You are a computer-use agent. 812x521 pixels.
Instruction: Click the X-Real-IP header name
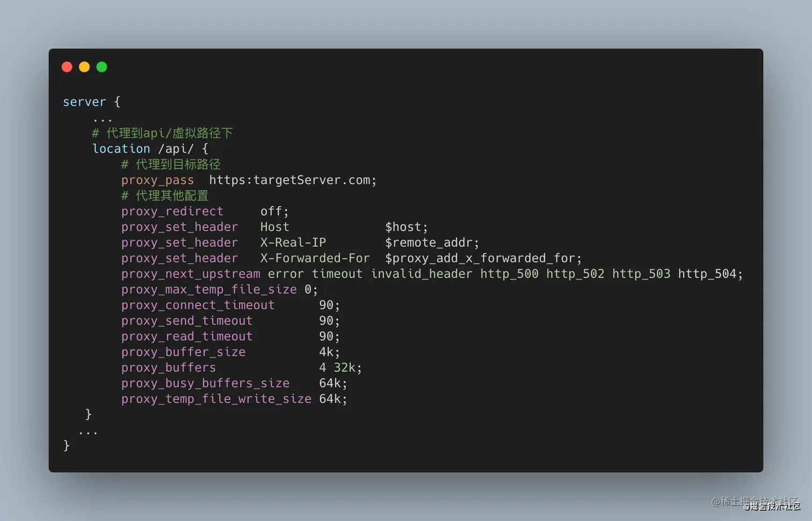[x=293, y=243]
